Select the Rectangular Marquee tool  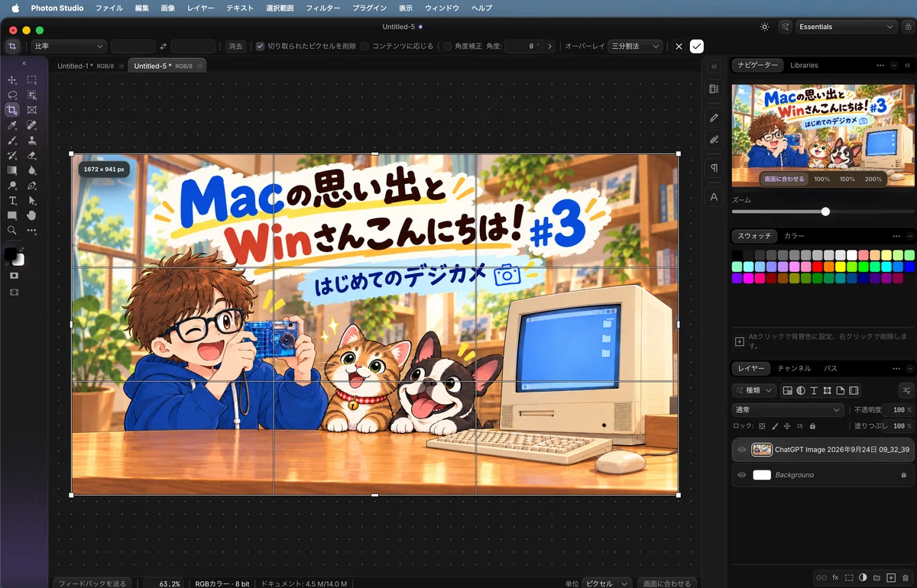tap(32, 80)
